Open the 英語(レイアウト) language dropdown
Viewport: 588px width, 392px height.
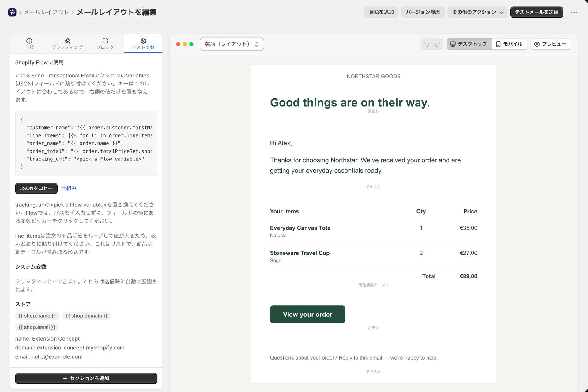coord(232,44)
